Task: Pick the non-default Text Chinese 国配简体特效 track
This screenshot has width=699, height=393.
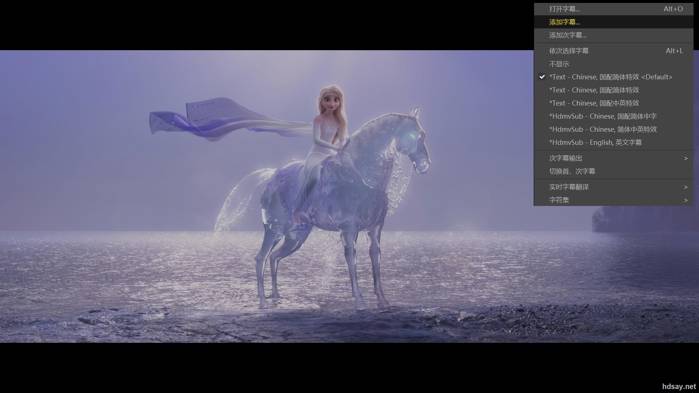Action: click(x=613, y=90)
